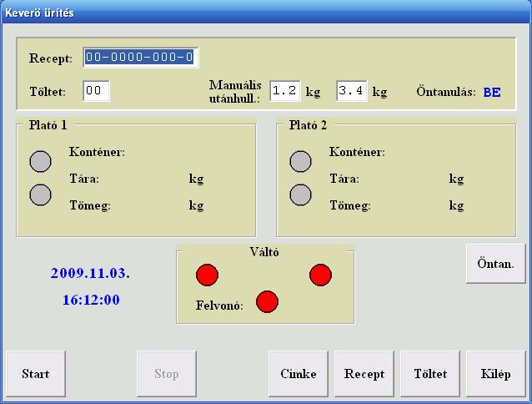Click the upper gray indicator in Plató 2
Image resolution: width=532 pixels, height=404 pixels.
pyautogui.click(x=300, y=161)
